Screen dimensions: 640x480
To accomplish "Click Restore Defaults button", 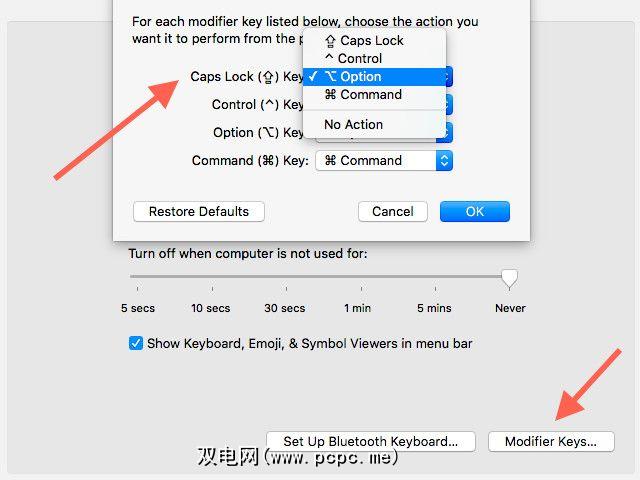I will coord(199,211).
